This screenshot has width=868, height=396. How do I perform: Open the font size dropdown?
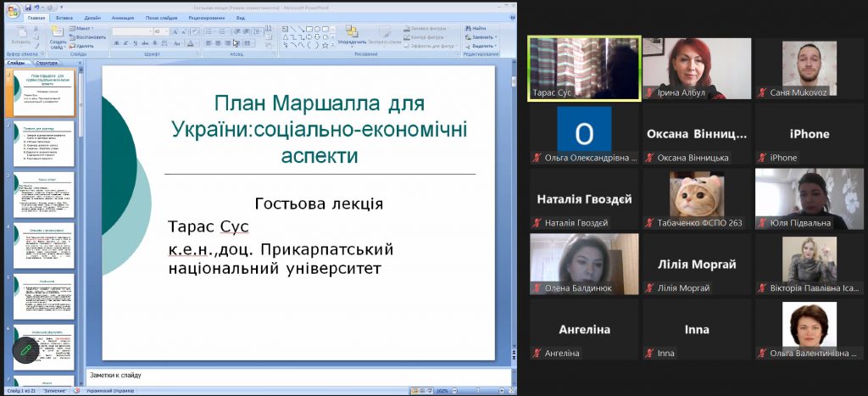coord(165,31)
